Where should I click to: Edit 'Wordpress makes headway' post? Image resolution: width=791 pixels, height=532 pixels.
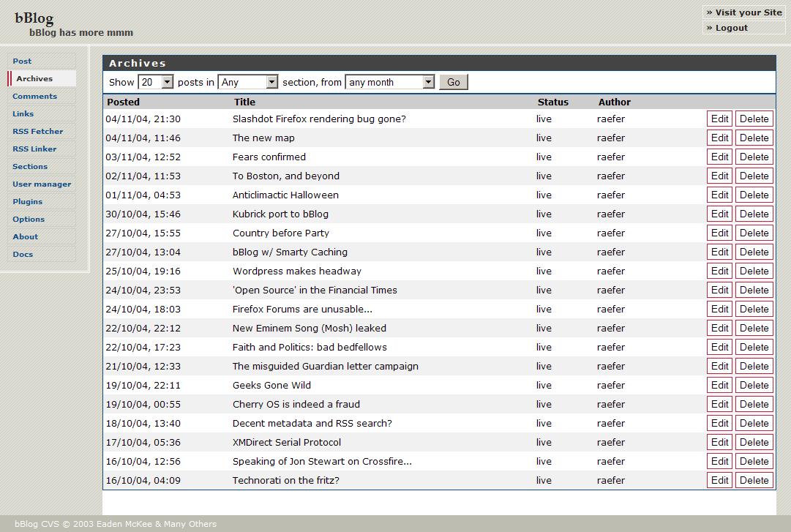coord(719,271)
